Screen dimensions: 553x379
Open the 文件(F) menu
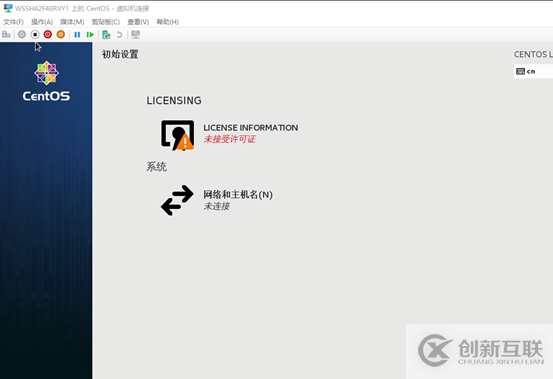[13, 22]
